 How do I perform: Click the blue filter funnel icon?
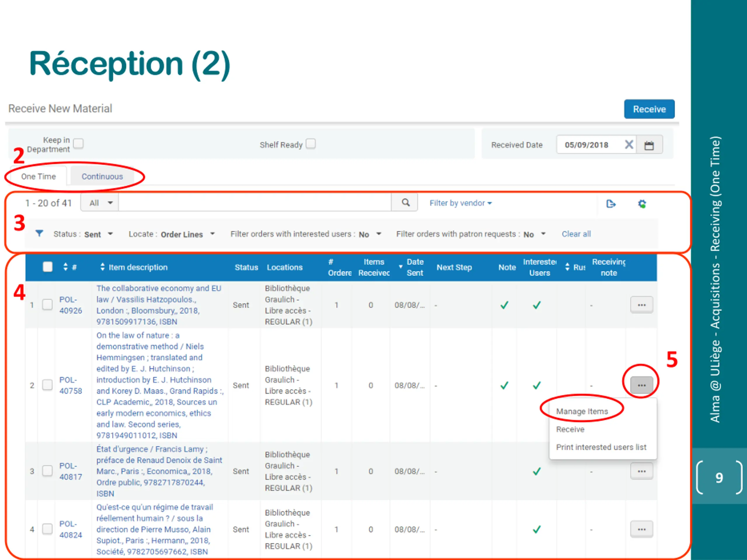tap(39, 234)
